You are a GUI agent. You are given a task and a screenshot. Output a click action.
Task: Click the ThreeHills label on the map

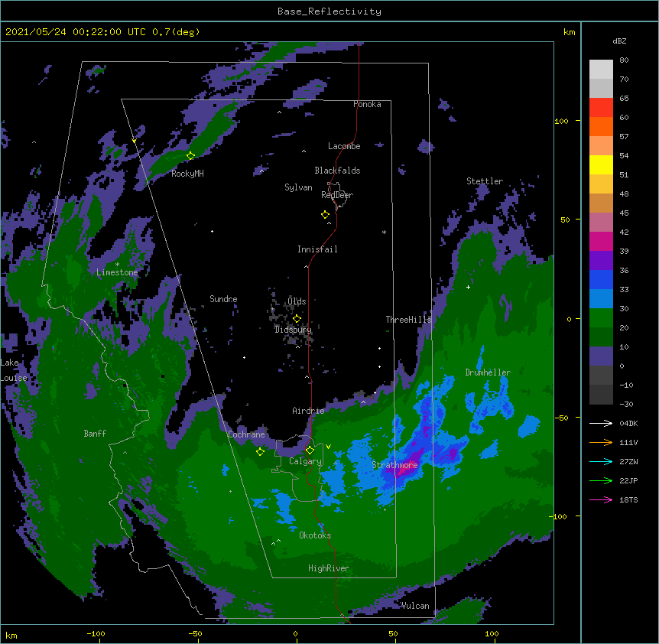point(408,320)
